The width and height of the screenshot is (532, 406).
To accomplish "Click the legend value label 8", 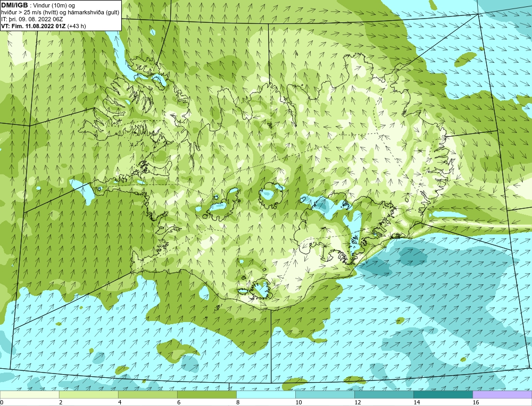I will tap(238, 402).
